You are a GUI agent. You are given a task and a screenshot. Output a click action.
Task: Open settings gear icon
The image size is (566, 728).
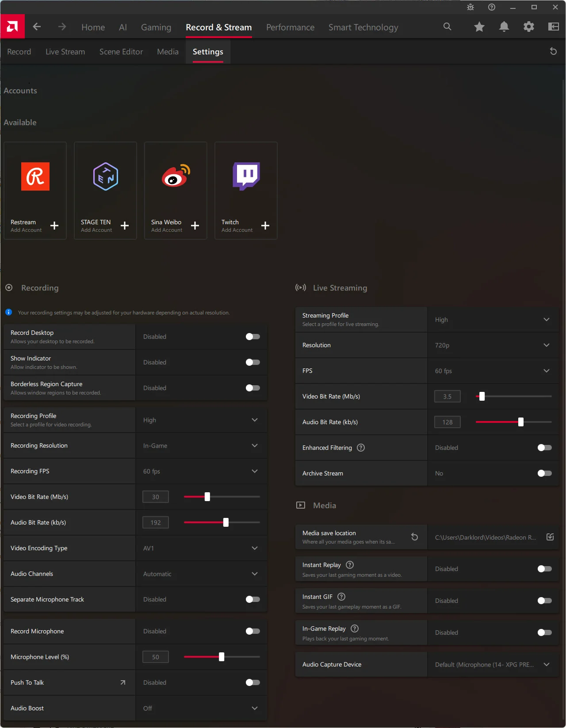528,27
